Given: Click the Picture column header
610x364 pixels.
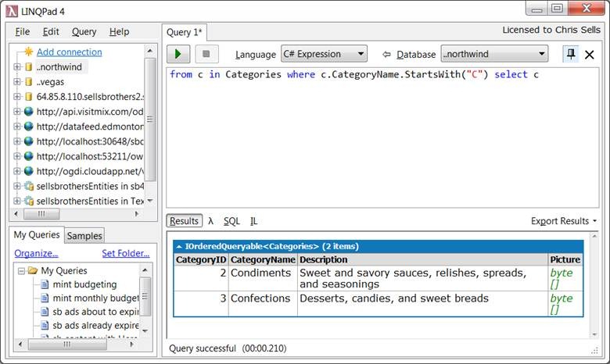Looking at the screenshot, I should coord(565,259).
